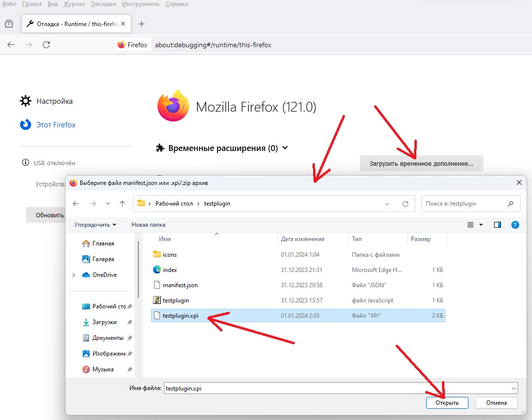This screenshot has width=532, height=420.
Task: Click the puzzle-piece extensions icon
Action: click(160, 148)
